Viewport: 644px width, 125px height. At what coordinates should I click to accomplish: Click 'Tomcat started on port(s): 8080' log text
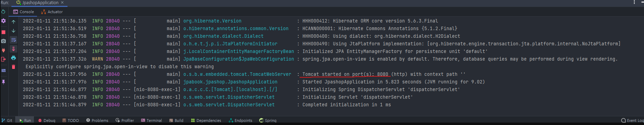pyautogui.click(x=345, y=74)
